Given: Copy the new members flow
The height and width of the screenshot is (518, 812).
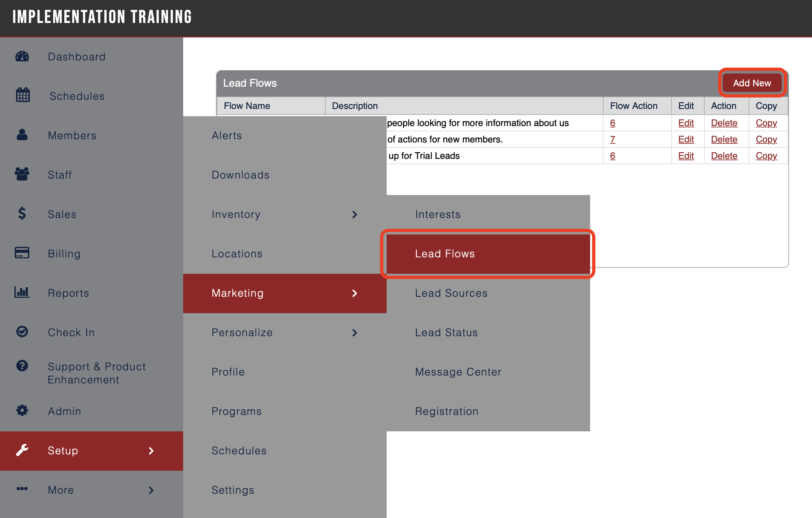Looking at the screenshot, I should 766,139.
